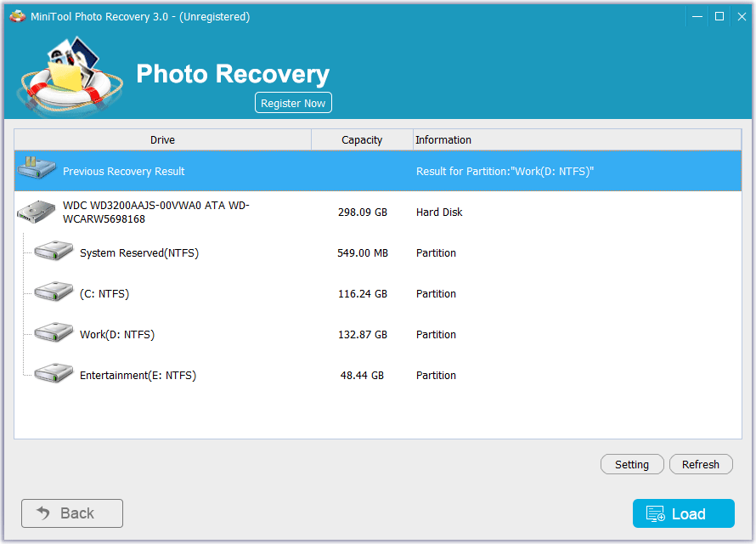Select the WDC WD3200AAJS hard disk name
Screen dimensions: 756x544
[155, 212]
